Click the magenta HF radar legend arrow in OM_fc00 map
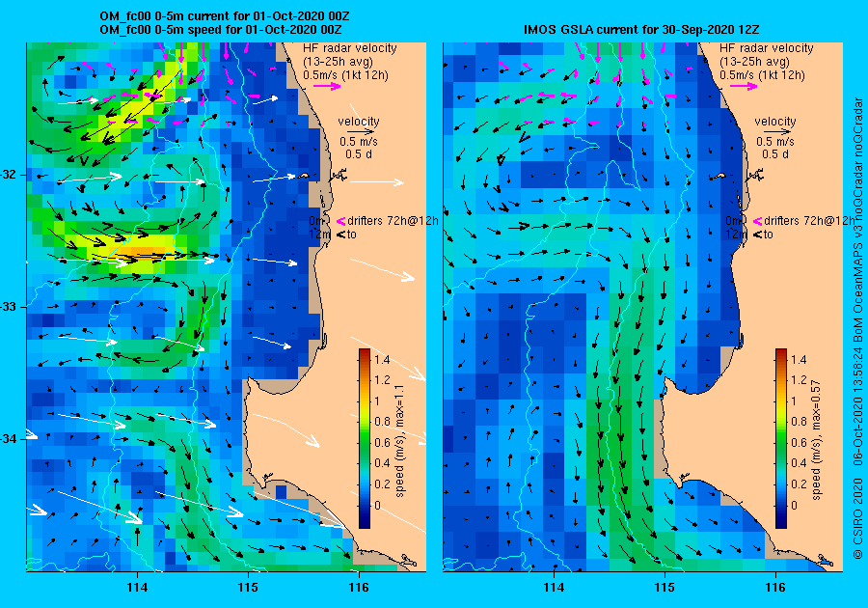Viewport: 868px width, 608px height. pyautogui.click(x=327, y=86)
